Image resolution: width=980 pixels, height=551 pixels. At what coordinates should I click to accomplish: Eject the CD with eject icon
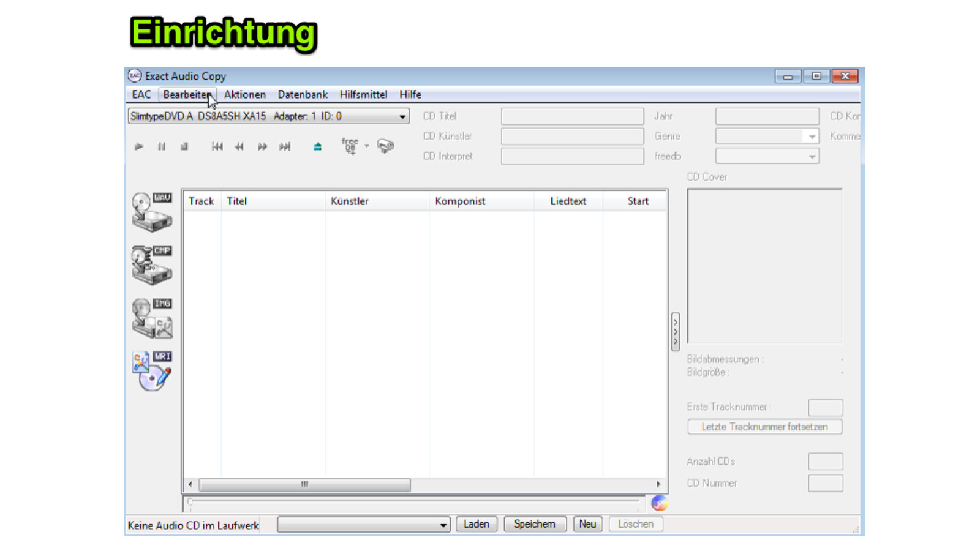click(x=317, y=146)
